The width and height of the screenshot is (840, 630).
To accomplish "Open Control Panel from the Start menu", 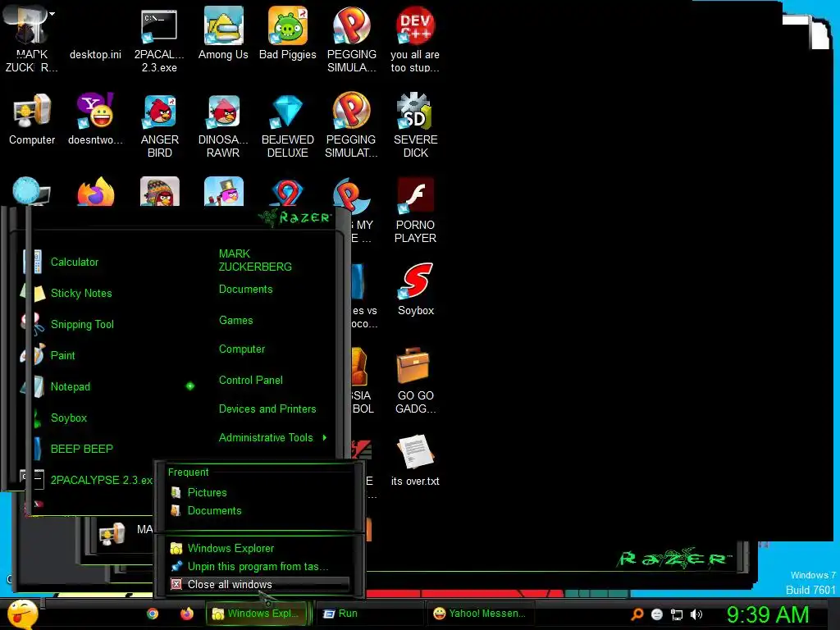I will 251,380.
